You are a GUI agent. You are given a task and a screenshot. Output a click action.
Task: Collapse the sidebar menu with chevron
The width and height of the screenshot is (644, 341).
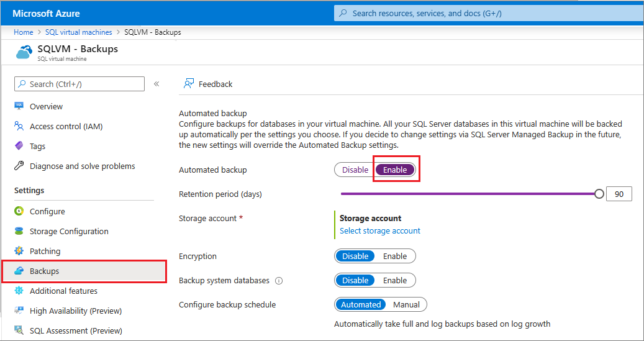156,84
